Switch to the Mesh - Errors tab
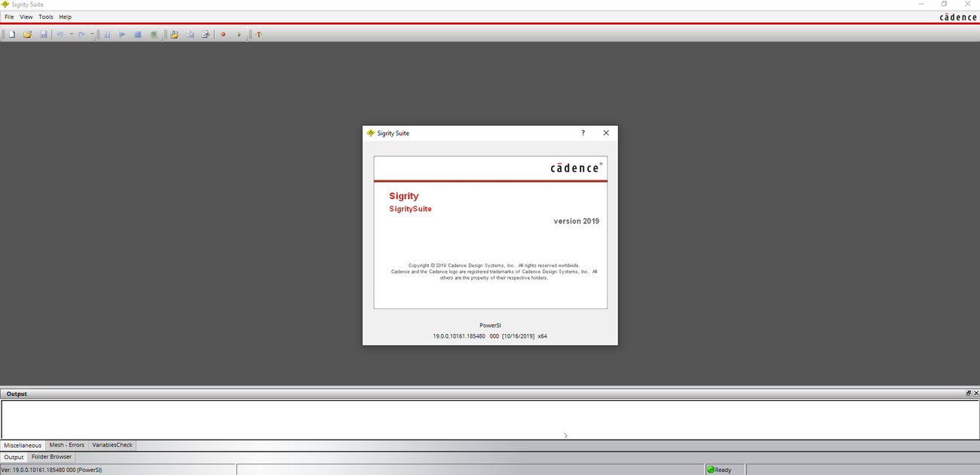Screen dimensions: 980x475 coord(67,446)
